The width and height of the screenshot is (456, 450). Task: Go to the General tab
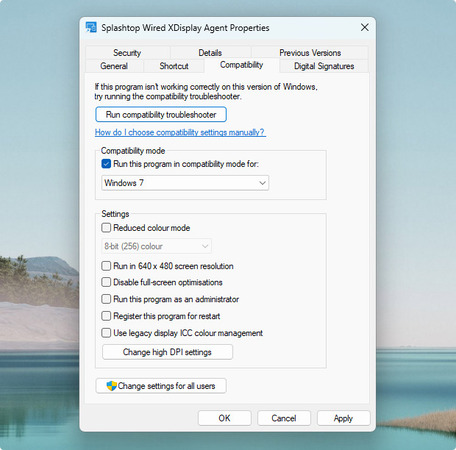point(114,66)
